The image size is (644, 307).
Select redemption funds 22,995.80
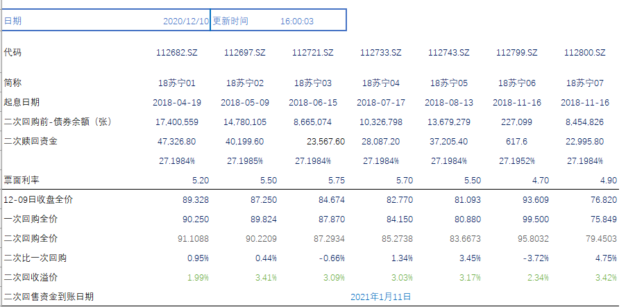pyautogui.click(x=584, y=142)
